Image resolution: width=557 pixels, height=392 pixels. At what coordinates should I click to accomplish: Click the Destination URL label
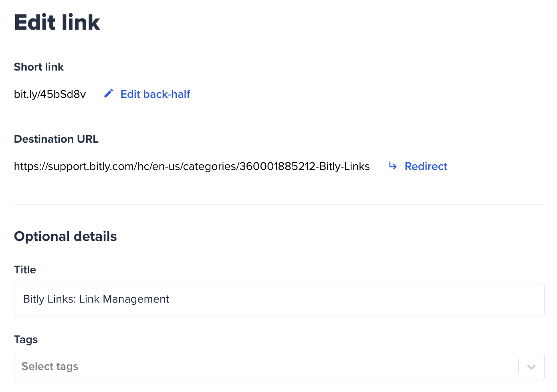[56, 139]
